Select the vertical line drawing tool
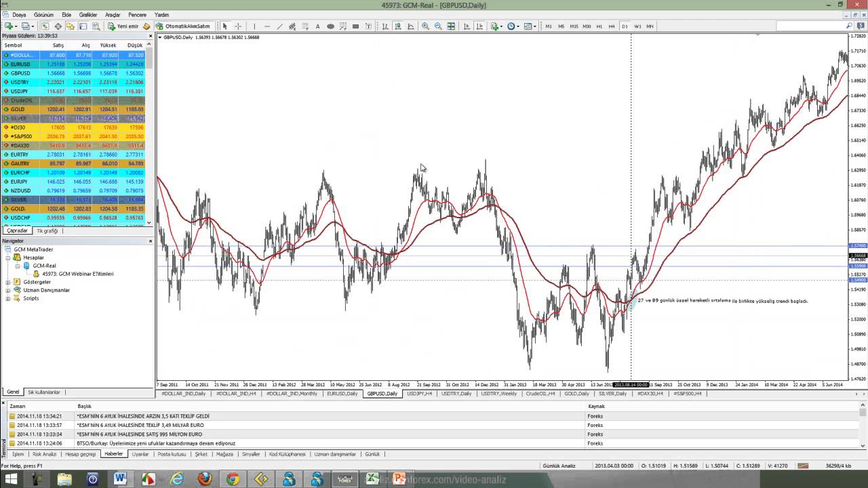 pyautogui.click(x=254, y=26)
